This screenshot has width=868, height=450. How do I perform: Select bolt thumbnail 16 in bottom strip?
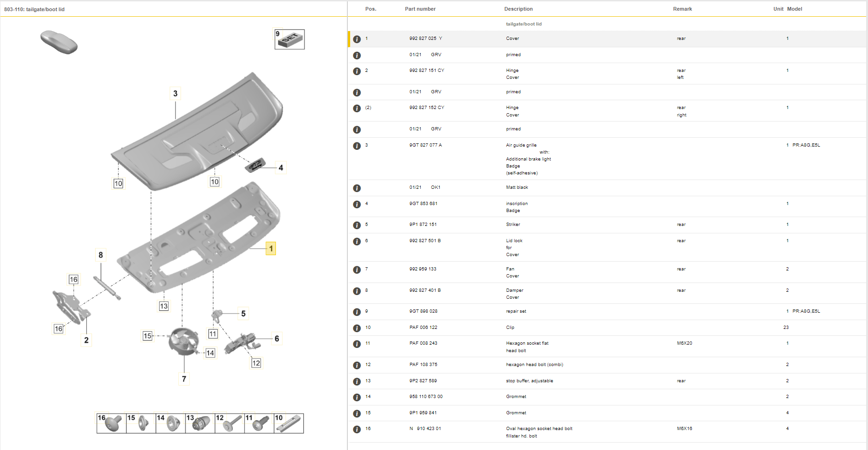tap(111, 423)
